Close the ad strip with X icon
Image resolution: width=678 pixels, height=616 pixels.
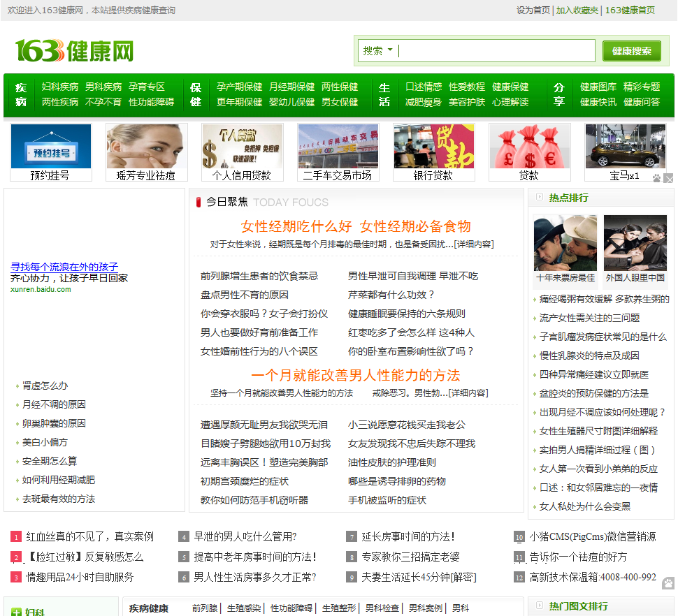tap(668, 178)
